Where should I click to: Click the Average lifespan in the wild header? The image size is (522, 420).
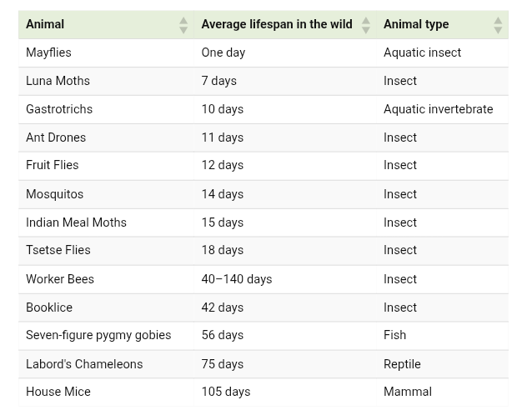pyautogui.click(x=277, y=24)
